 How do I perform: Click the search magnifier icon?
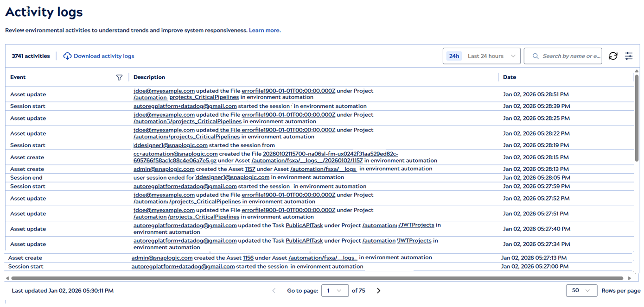536,56
